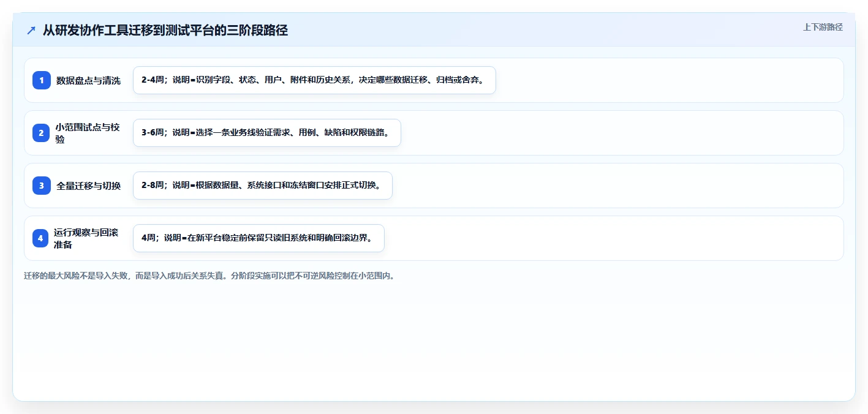Click the step 2 number badge
This screenshot has height=414, width=868.
42,133
